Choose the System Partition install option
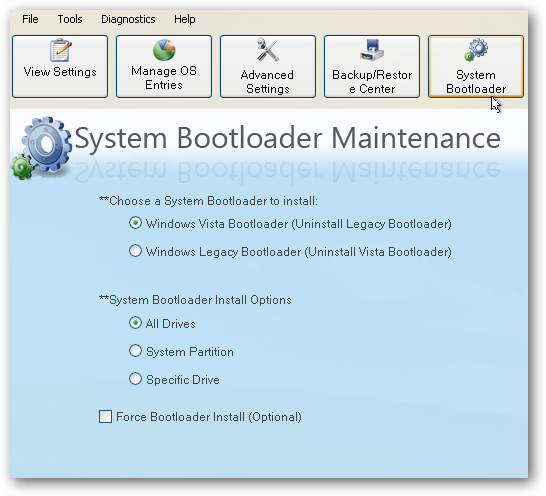The height and width of the screenshot is (496, 546). coord(135,351)
